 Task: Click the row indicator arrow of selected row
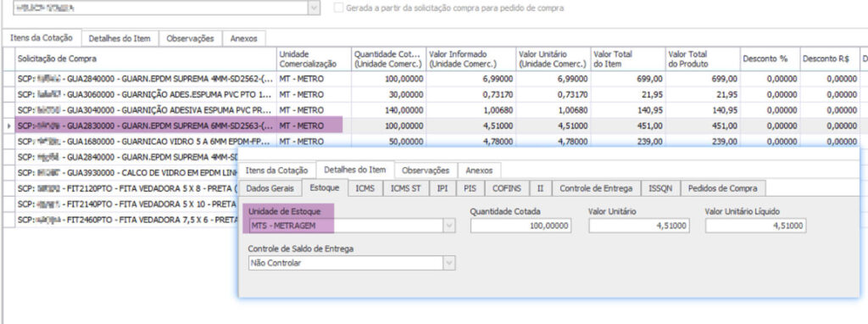coord(8,126)
